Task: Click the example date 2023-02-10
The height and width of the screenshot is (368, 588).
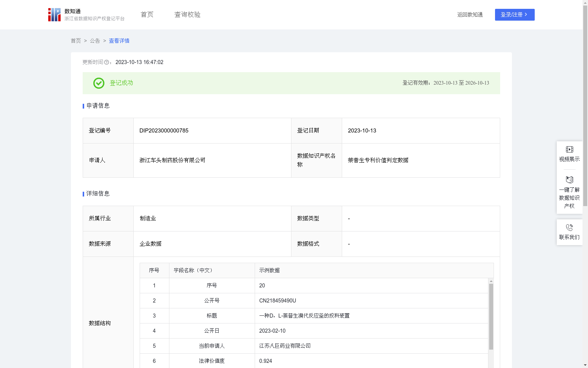Action: coord(272,331)
